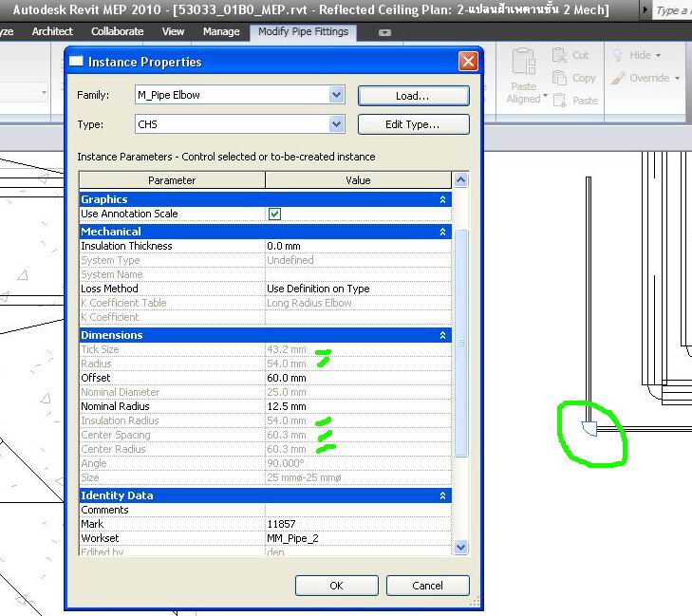Click the Copy icon in ribbon
The height and width of the screenshot is (616, 692).
click(x=559, y=78)
